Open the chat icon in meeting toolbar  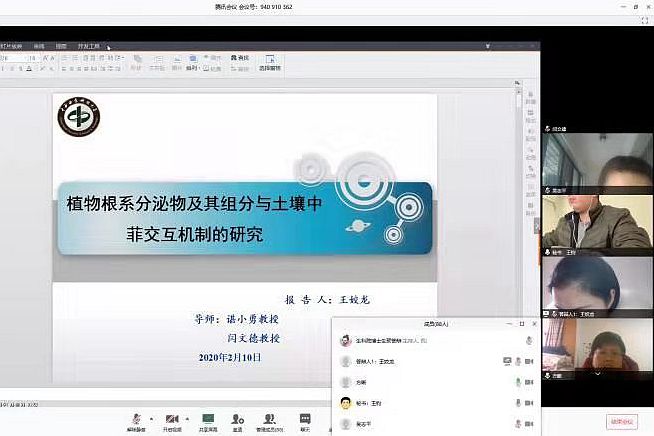coord(305,418)
